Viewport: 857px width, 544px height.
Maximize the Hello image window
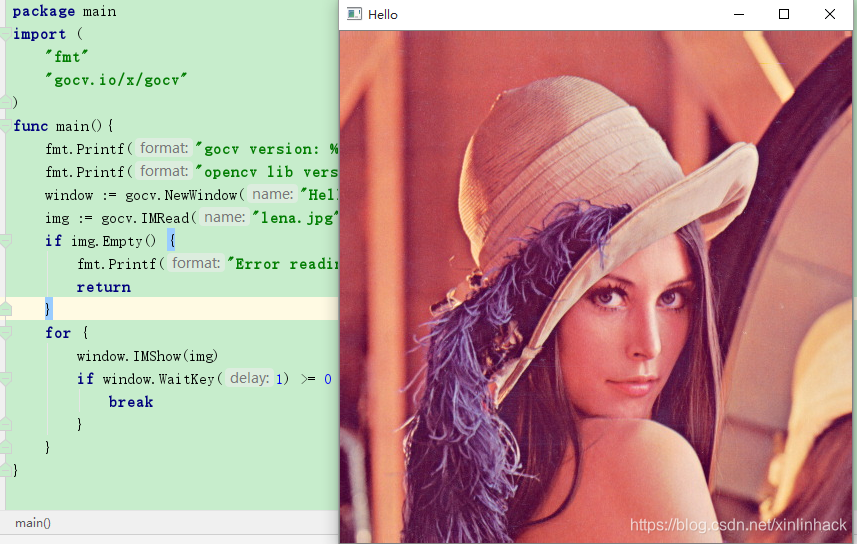coord(784,14)
